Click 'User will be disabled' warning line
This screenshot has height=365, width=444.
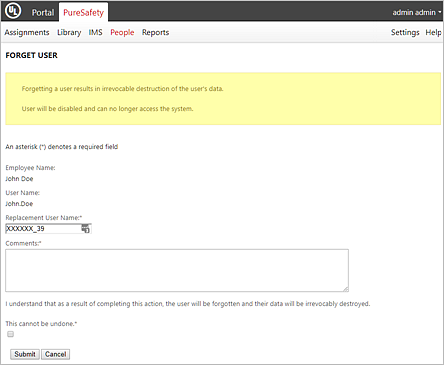[107, 109]
